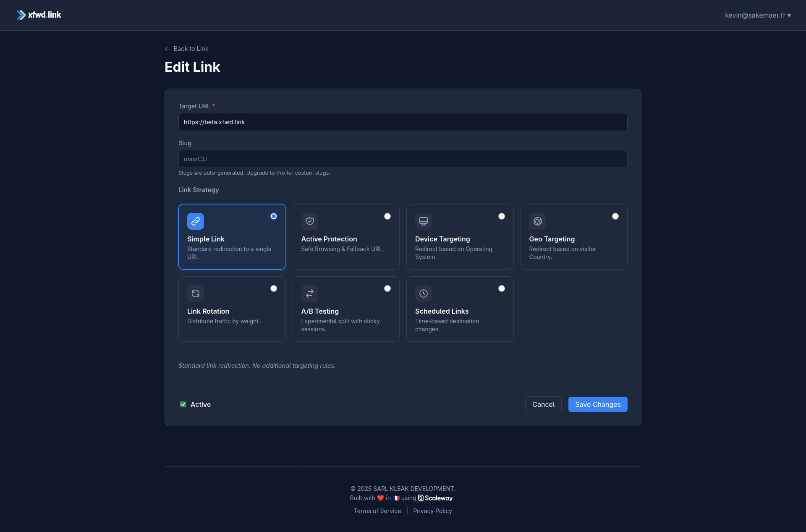Click the Scheduled Links clock icon
This screenshot has height=532, width=806.
click(x=424, y=294)
